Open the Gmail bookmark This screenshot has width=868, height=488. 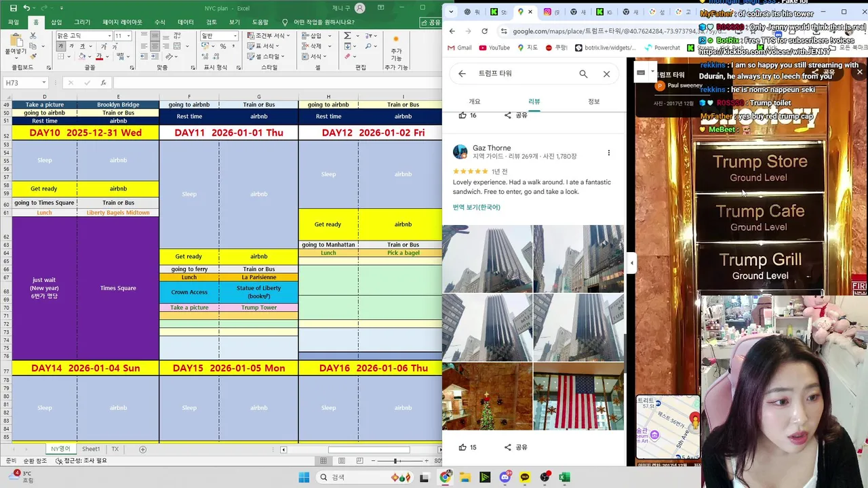click(460, 47)
